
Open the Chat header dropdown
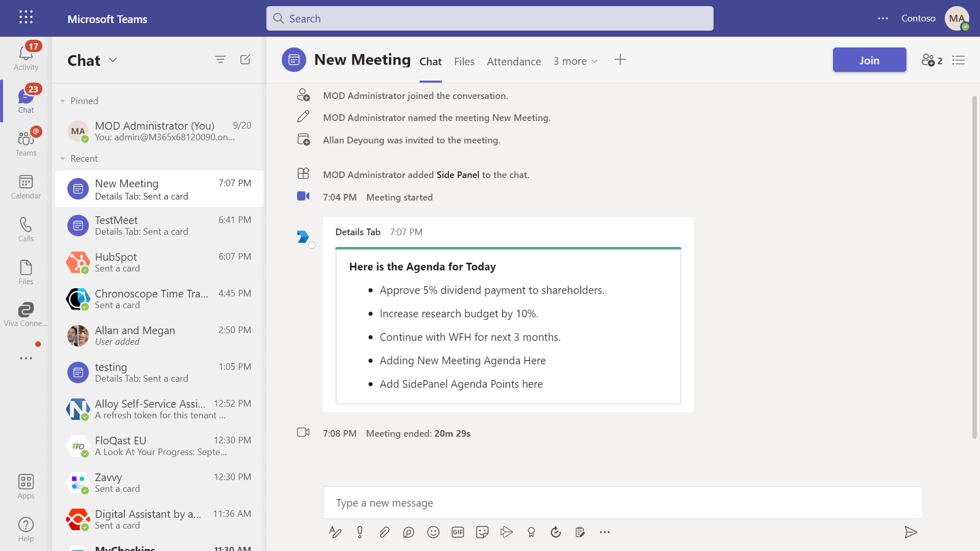click(113, 60)
